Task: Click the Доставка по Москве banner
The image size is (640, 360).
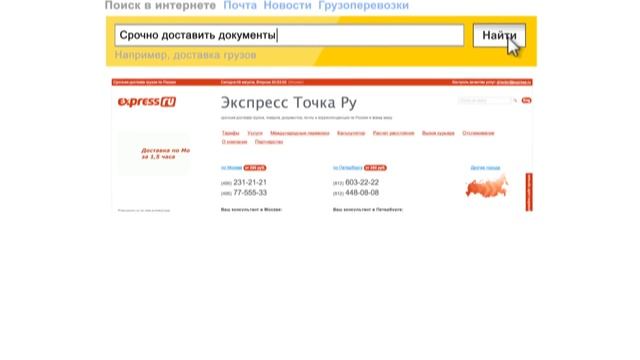Action: pyautogui.click(x=154, y=153)
